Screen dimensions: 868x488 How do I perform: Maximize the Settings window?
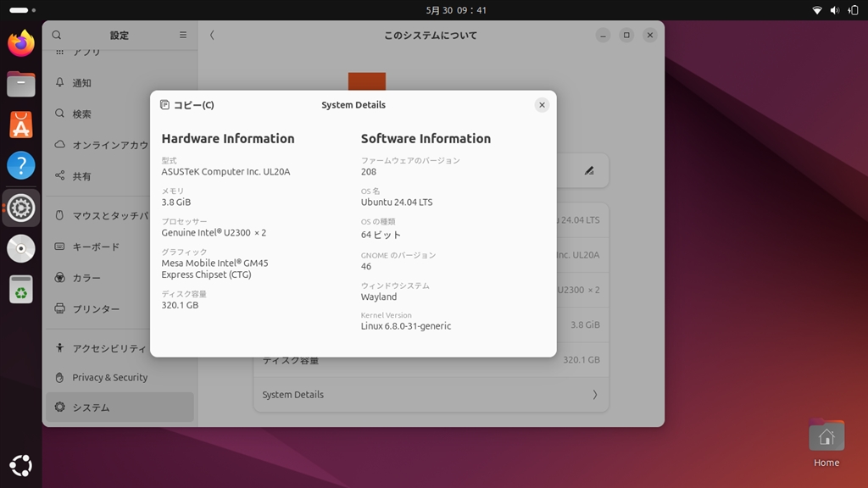coord(626,35)
